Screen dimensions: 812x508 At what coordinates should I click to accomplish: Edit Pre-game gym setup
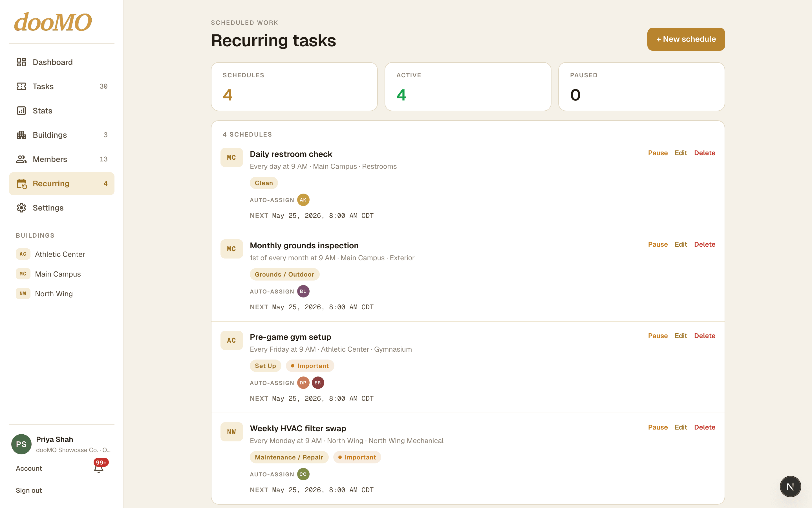coord(681,336)
